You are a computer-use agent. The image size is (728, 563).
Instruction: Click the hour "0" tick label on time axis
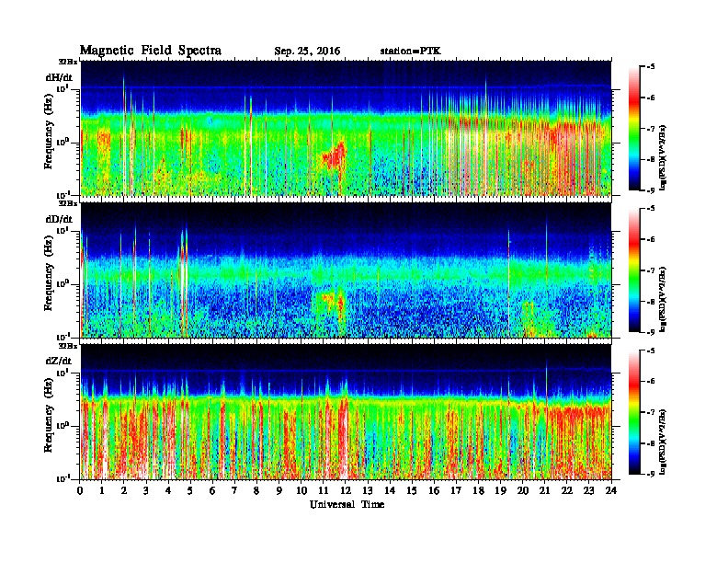pyautogui.click(x=80, y=491)
